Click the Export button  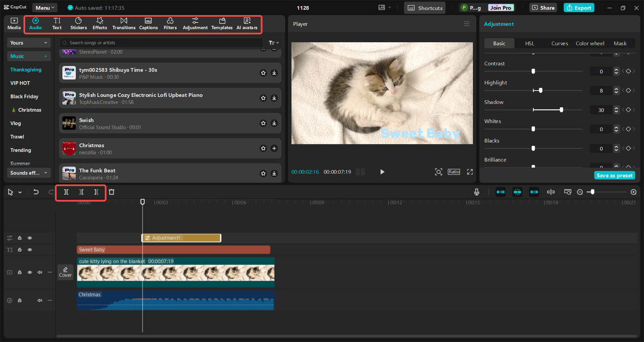(579, 8)
